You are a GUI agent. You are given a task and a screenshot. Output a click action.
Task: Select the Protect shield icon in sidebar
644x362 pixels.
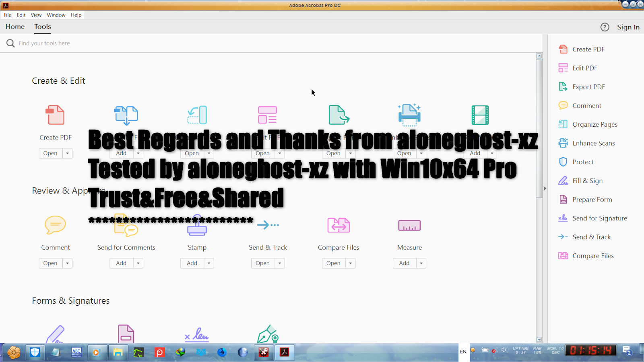point(563,162)
